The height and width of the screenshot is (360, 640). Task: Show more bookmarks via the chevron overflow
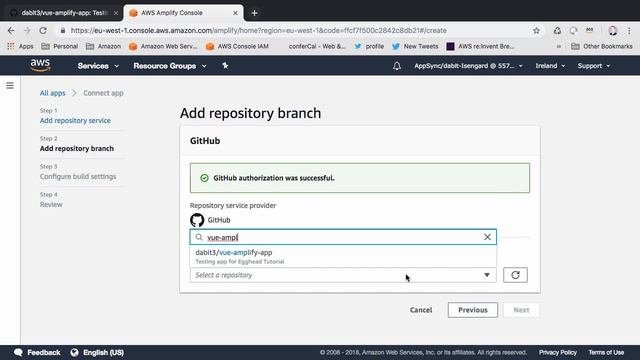click(559, 47)
